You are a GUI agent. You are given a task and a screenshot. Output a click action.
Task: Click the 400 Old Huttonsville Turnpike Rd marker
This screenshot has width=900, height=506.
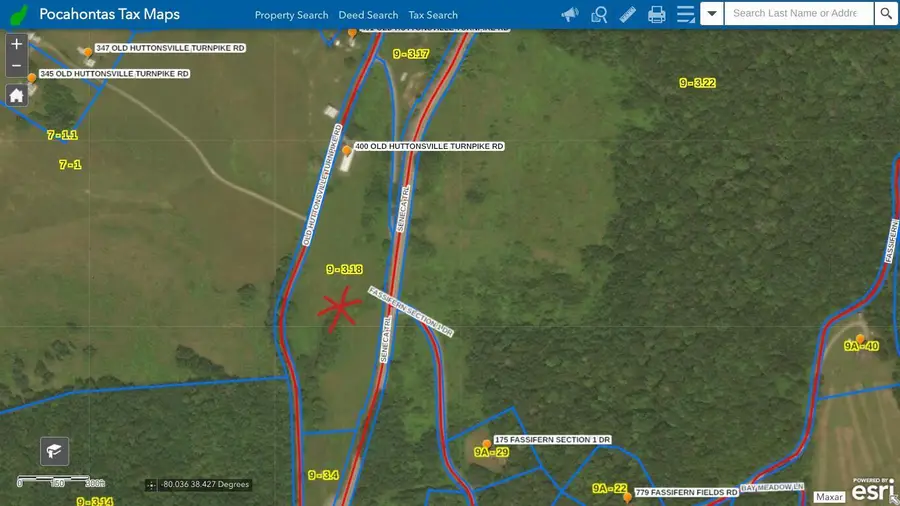[x=347, y=151]
